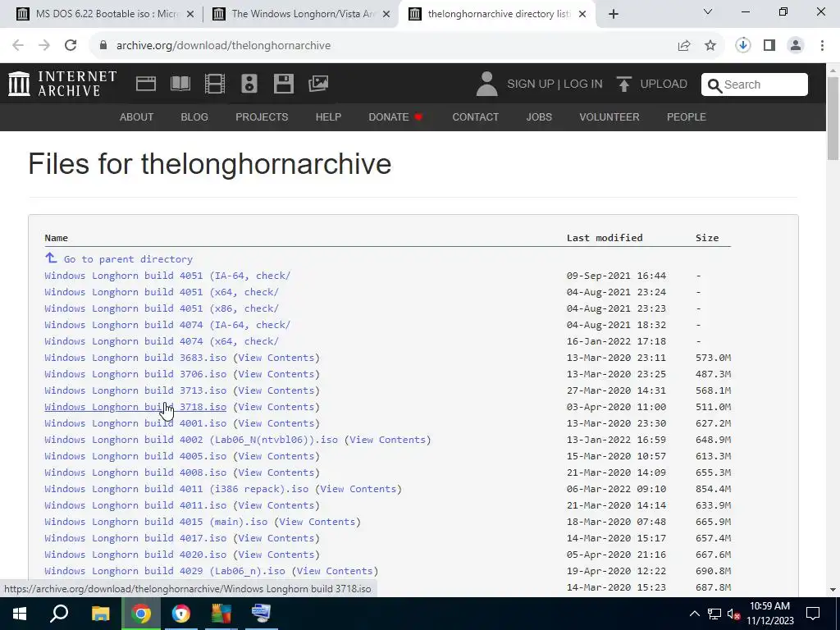
Task: Click the SIGN UP link
Action: [x=531, y=84]
